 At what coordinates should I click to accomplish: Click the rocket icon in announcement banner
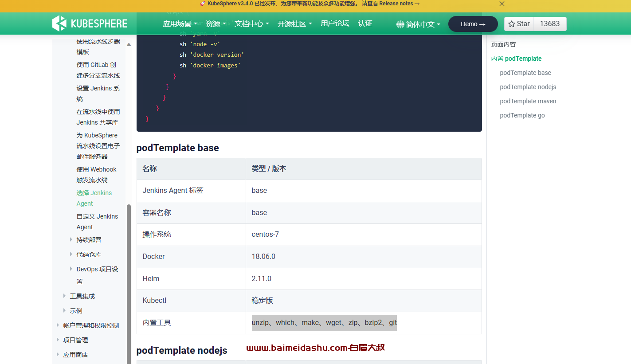tap(203, 4)
